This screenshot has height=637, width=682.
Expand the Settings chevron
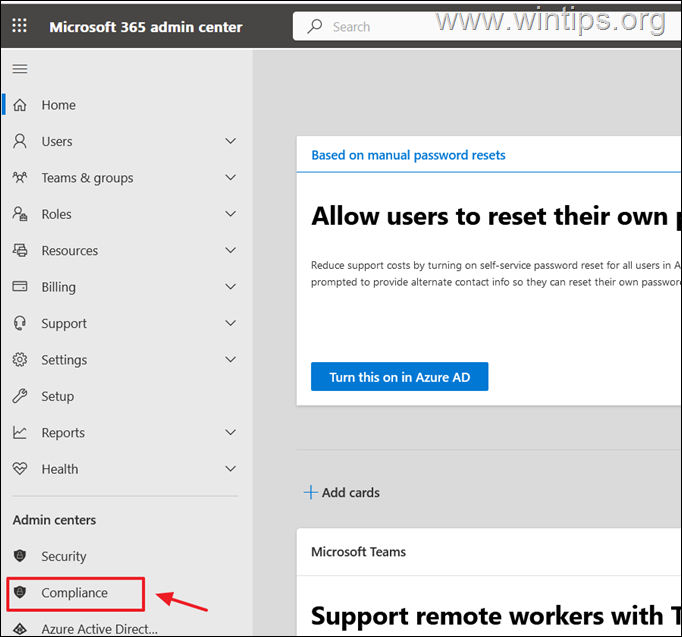(x=231, y=359)
